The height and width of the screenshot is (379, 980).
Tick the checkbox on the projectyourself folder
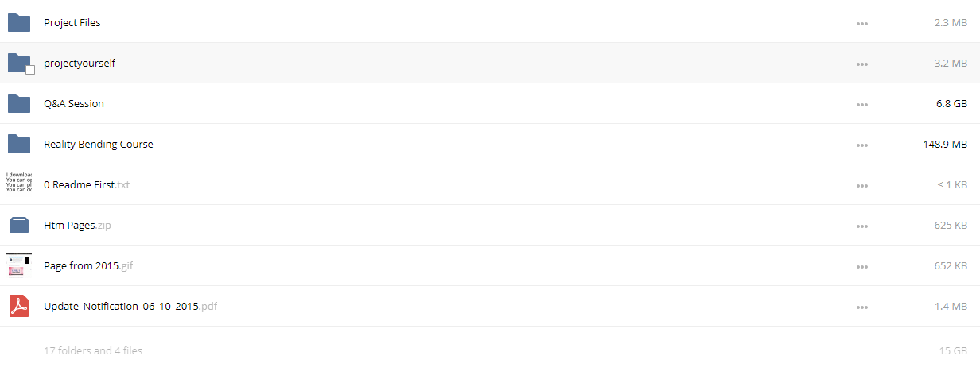30,70
